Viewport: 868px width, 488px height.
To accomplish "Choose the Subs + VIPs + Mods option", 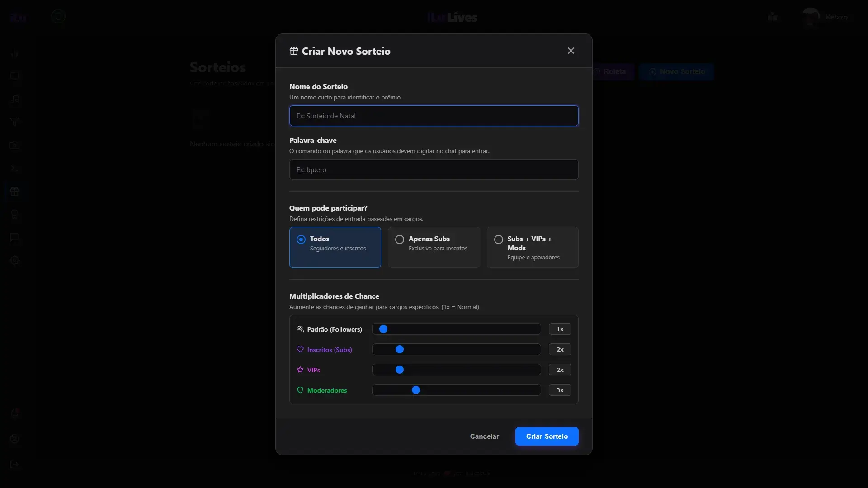I will [533, 247].
